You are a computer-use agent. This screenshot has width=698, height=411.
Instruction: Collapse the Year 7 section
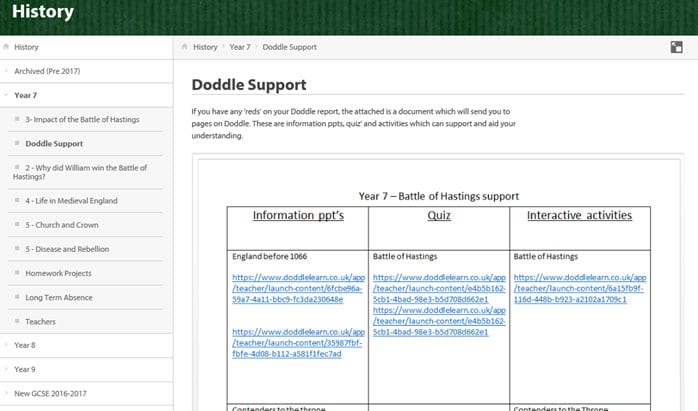25,95
